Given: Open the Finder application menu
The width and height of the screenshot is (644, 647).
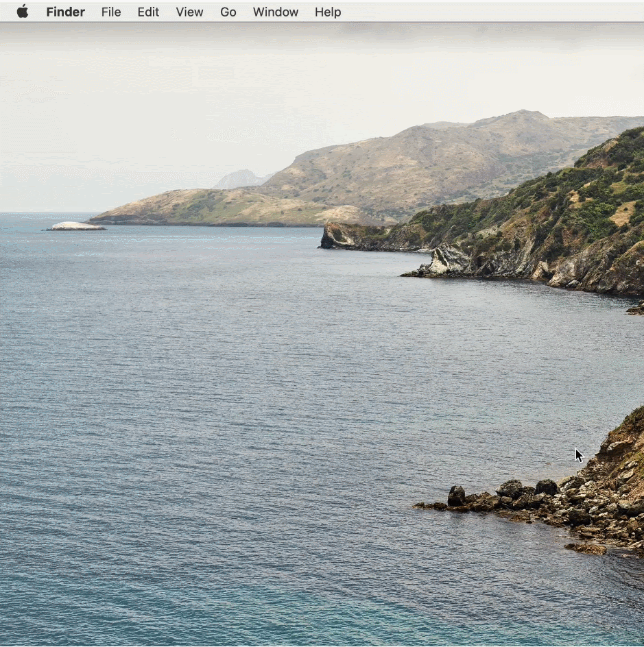Looking at the screenshot, I should pyautogui.click(x=66, y=12).
